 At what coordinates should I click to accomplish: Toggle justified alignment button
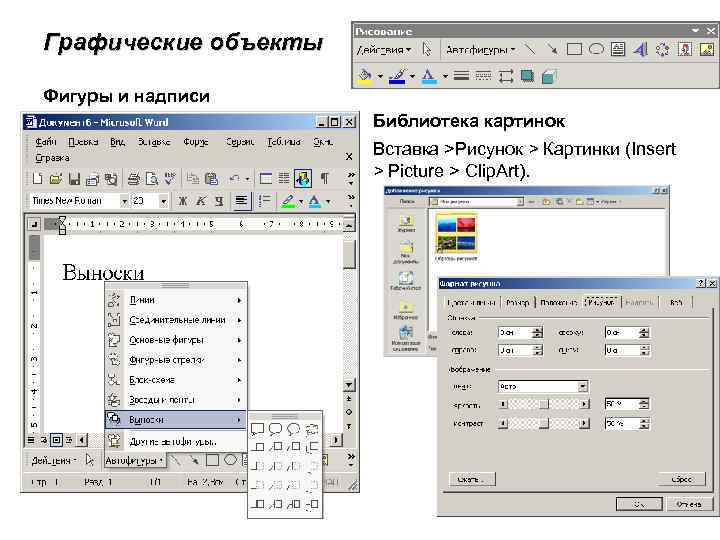click(242, 201)
